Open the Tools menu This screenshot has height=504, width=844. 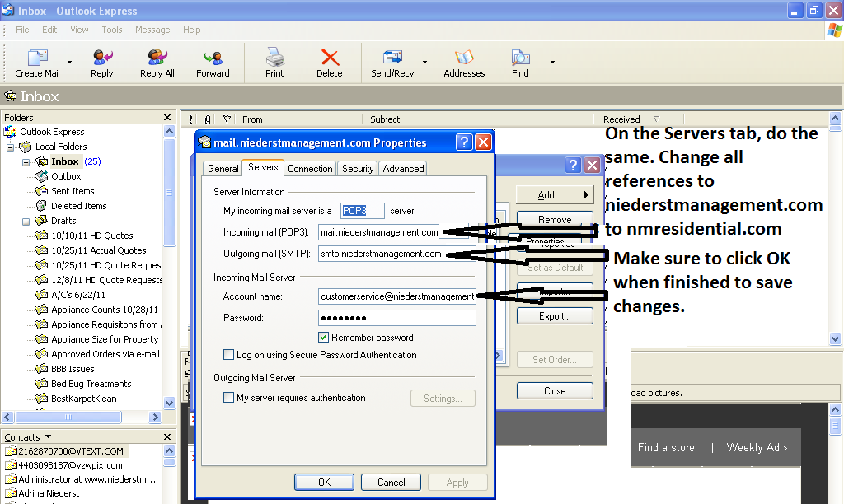click(x=112, y=30)
